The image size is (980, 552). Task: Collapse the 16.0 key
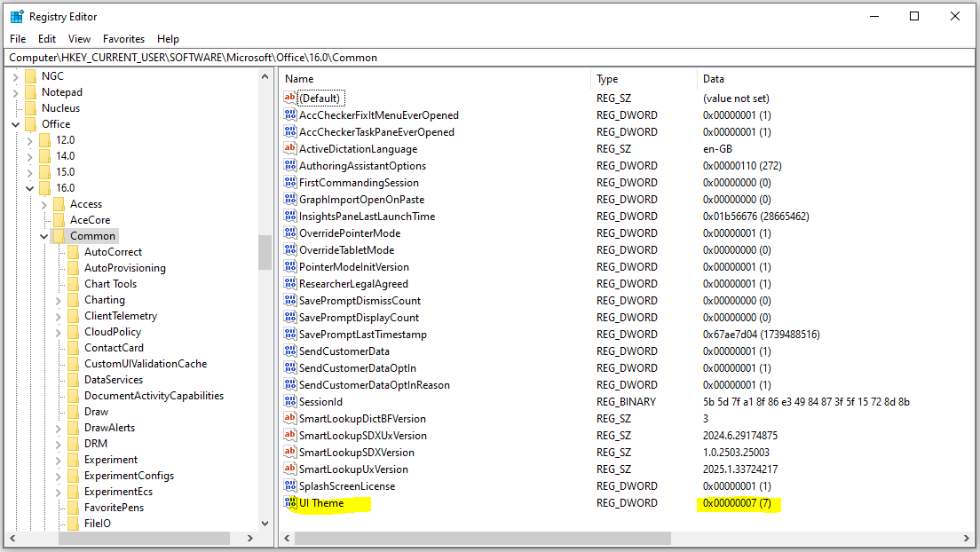tap(30, 188)
